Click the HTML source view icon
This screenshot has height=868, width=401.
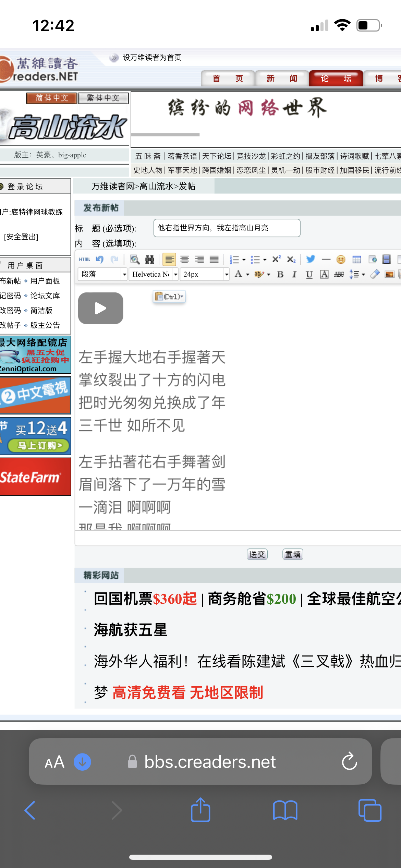pos(84,260)
